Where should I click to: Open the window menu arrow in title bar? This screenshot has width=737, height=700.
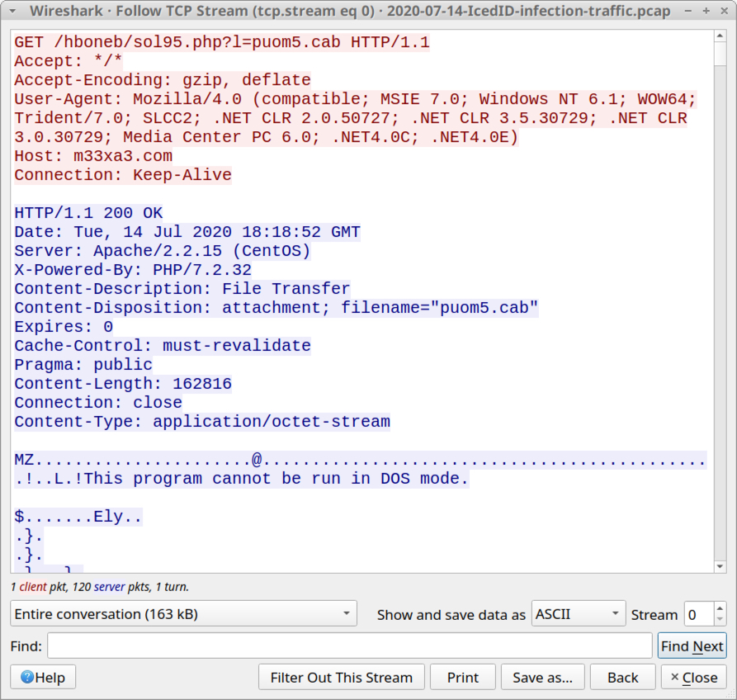point(12,11)
